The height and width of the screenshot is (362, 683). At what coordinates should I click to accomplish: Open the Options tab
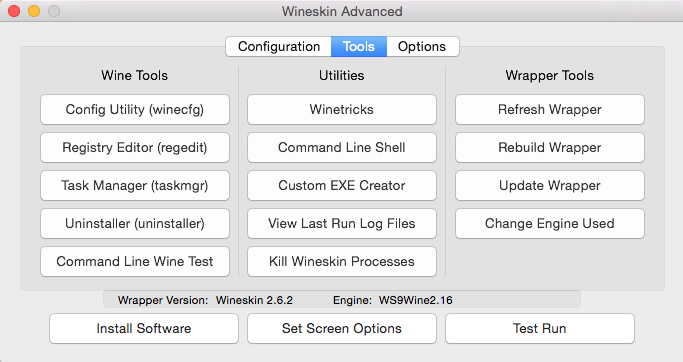click(x=423, y=47)
